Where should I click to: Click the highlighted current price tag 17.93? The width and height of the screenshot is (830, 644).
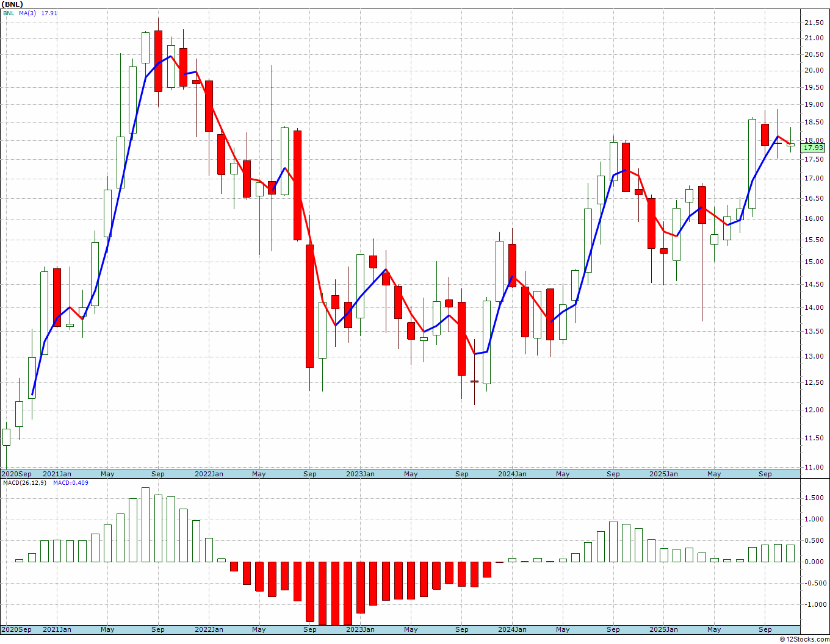tap(813, 148)
